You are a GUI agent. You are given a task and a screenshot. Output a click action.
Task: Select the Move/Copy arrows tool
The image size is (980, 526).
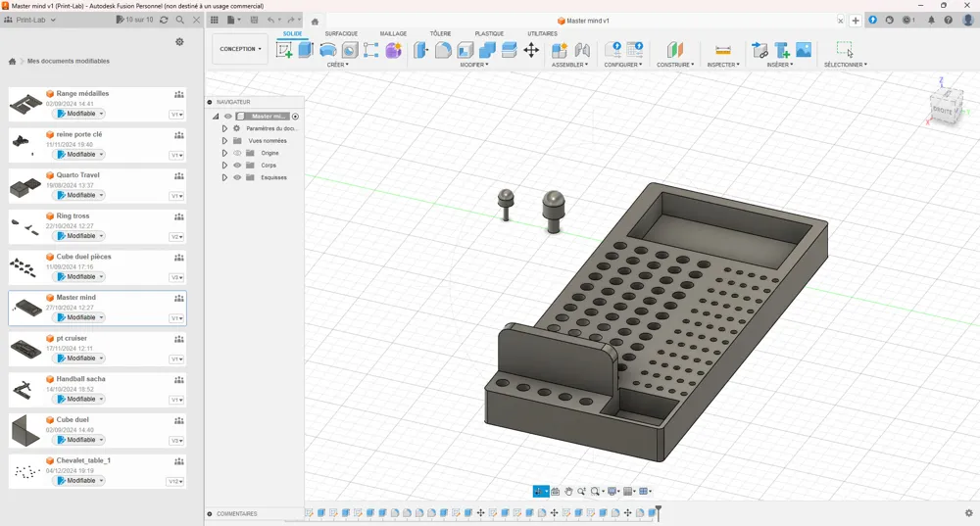pos(531,50)
